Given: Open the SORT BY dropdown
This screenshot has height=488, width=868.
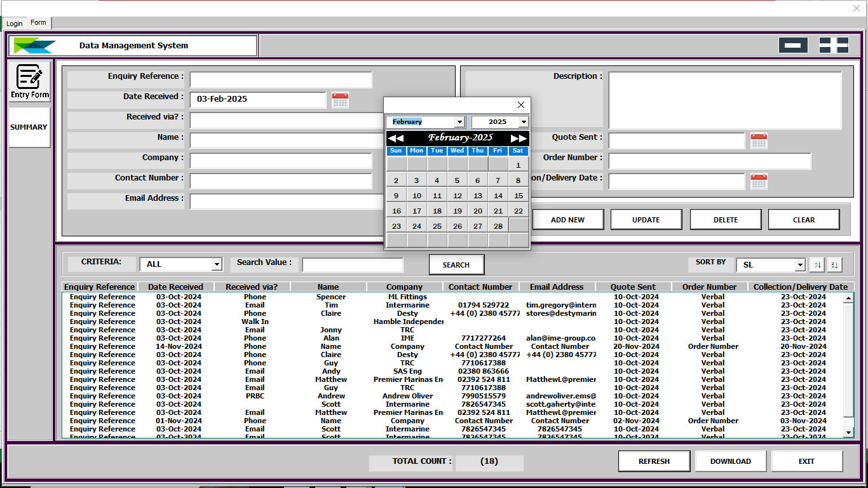Looking at the screenshot, I should (800, 265).
